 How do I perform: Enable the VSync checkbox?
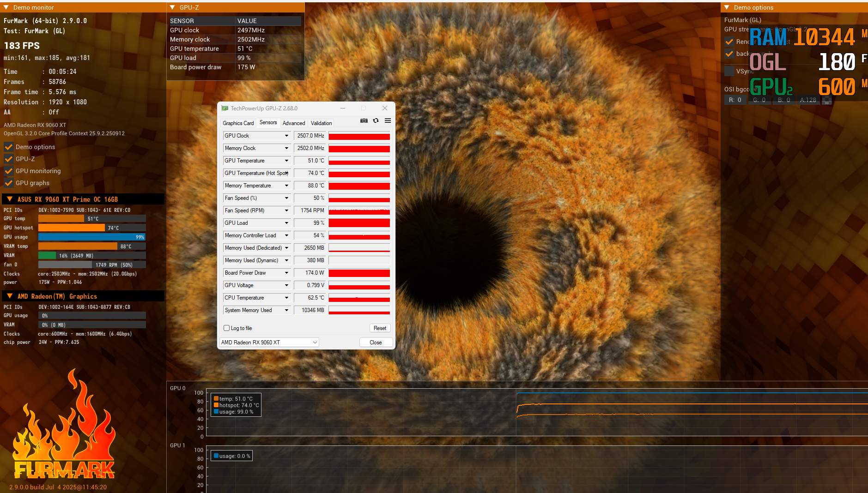tap(729, 71)
